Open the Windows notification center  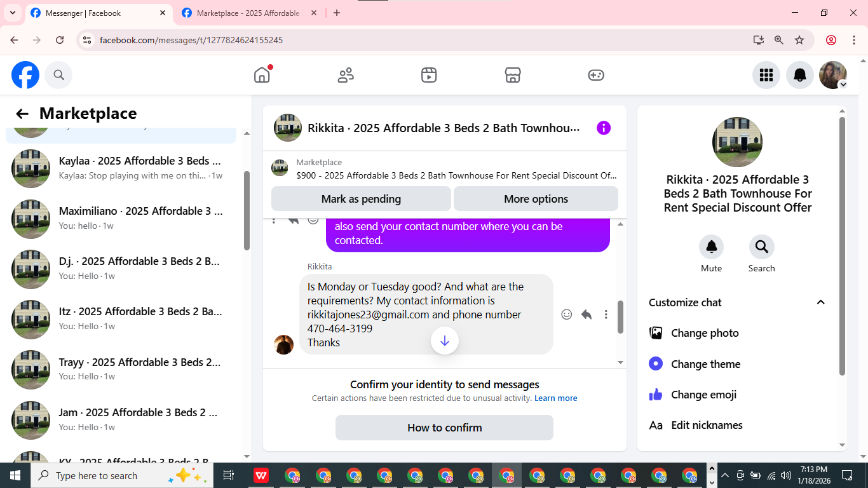click(847, 475)
